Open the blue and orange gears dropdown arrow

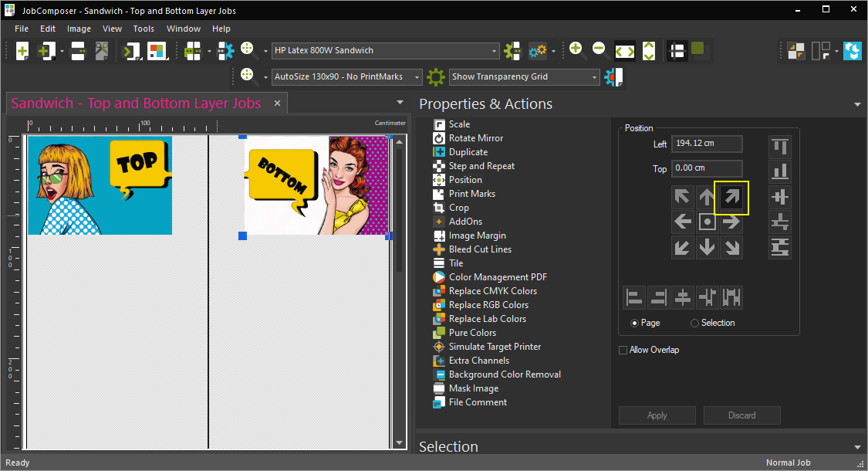point(553,52)
